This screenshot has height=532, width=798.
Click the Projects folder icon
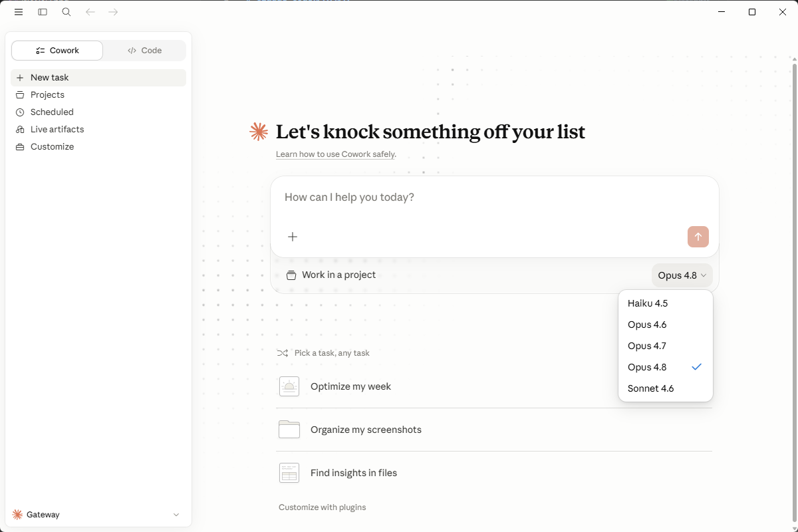(20, 95)
